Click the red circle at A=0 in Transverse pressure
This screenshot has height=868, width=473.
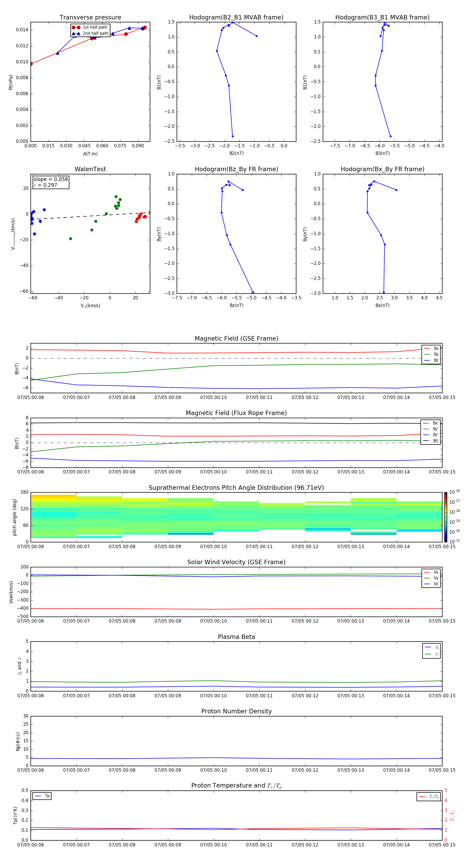(x=31, y=64)
